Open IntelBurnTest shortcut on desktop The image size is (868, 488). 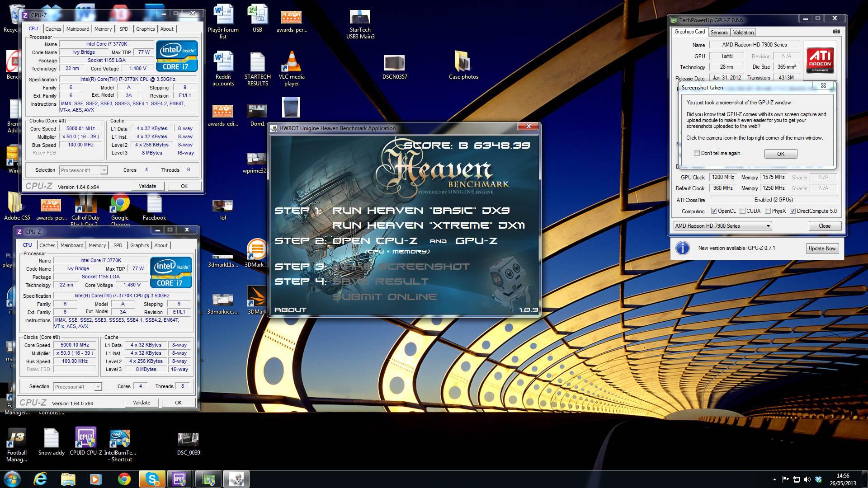[120, 445]
